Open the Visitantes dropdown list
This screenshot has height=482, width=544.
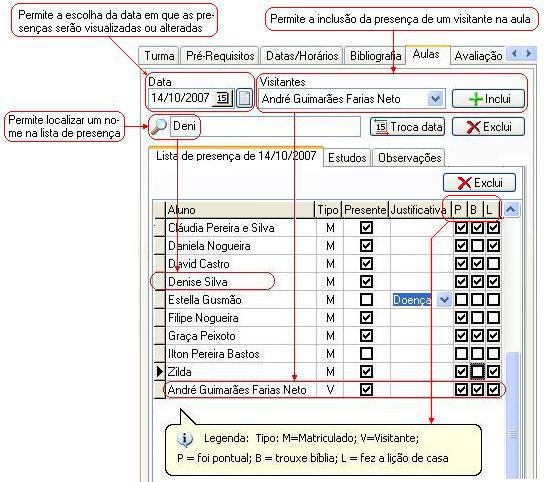[435, 99]
